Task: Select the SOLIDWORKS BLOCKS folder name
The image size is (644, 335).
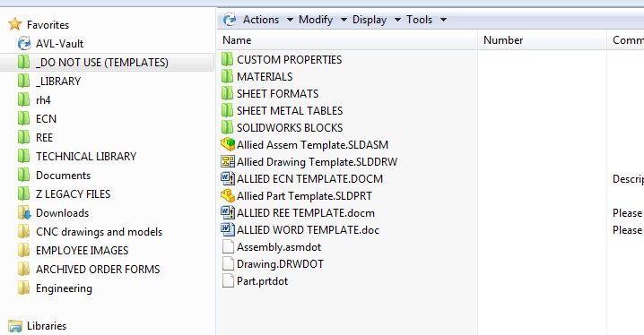Action: tap(290, 128)
